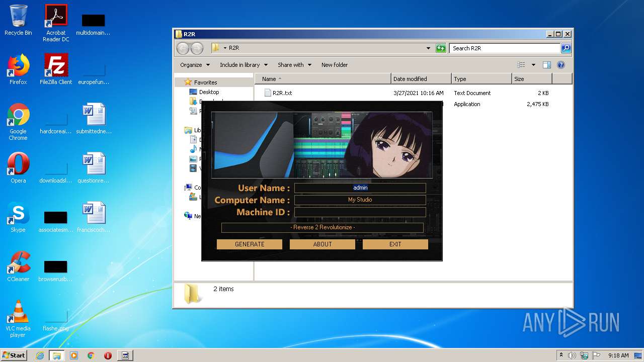The width and height of the screenshot is (644, 362).
Task: Select the Favorites item in navigation pane
Action: pos(205,82)
